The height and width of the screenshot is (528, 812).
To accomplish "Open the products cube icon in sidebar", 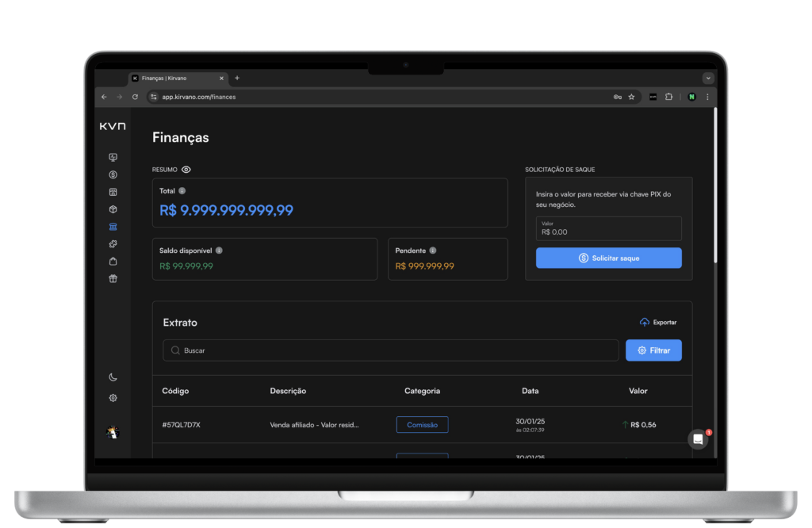I will pyautogui.click(x=113, y=209).
